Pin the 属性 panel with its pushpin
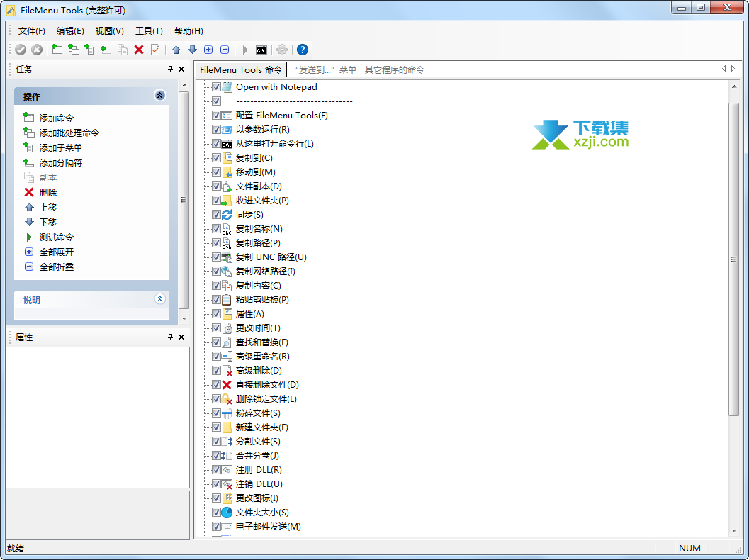Screen dimensions: 749x560 tap(171, 337)
